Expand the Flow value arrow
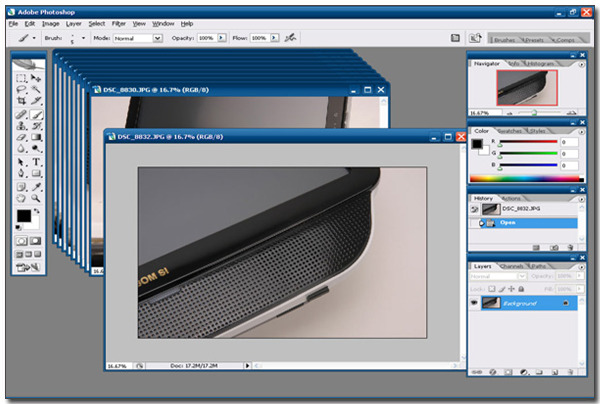The image size is (600, 404). pyautogui.click(x=273, y=38)
